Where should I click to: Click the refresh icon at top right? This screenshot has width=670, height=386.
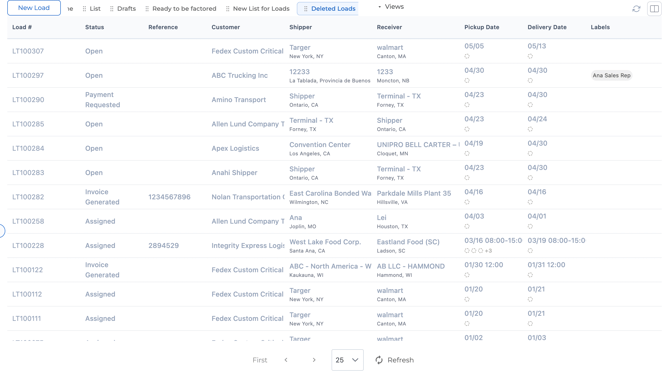(636, 9)
